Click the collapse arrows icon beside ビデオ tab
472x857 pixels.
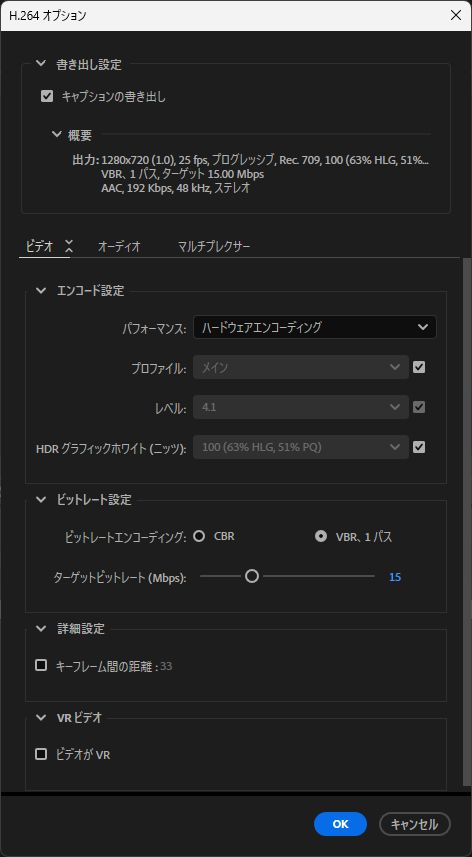[x=68, y=246]
